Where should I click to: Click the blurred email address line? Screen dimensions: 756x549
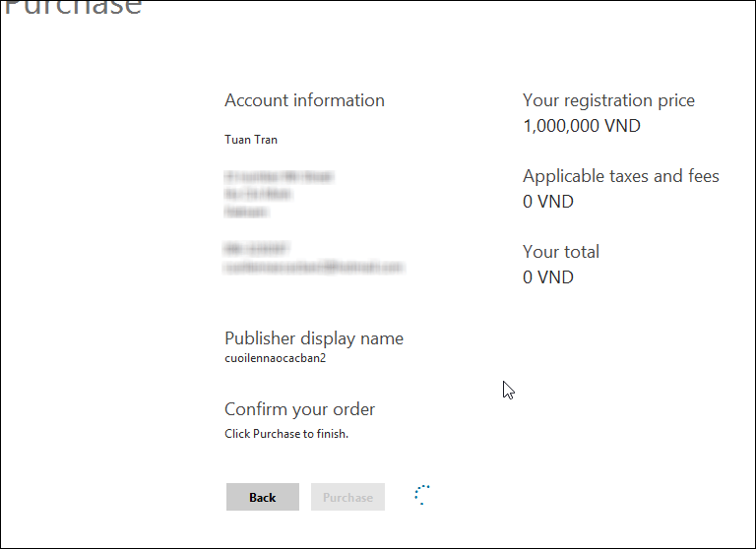point(314,267)
